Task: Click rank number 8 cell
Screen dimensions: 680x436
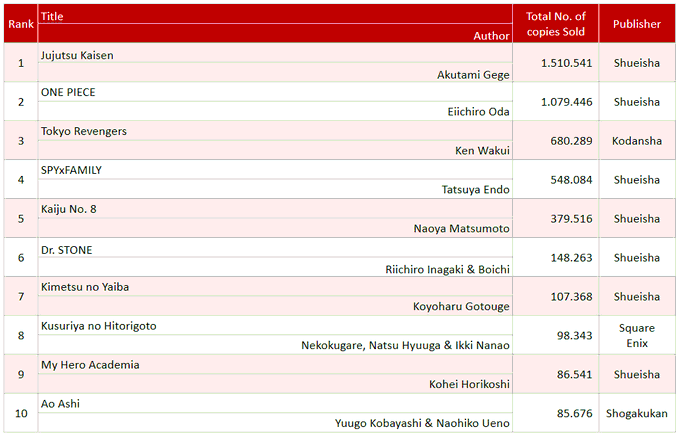Action: pos(21,335)
